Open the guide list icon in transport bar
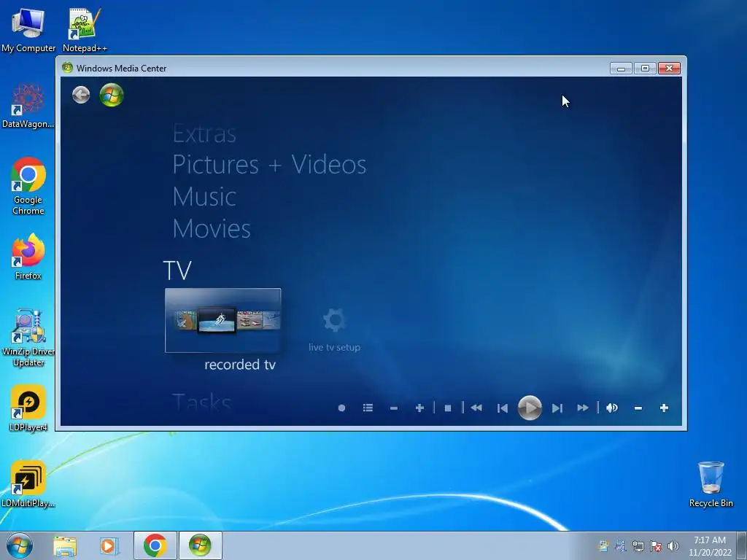The image size is (747, 560). [368, 408]
